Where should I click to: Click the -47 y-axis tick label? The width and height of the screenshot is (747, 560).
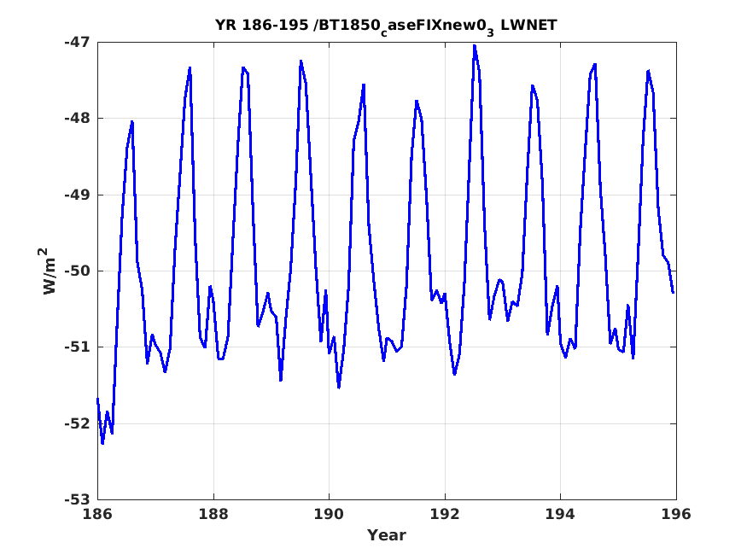[x=77, y=43]
